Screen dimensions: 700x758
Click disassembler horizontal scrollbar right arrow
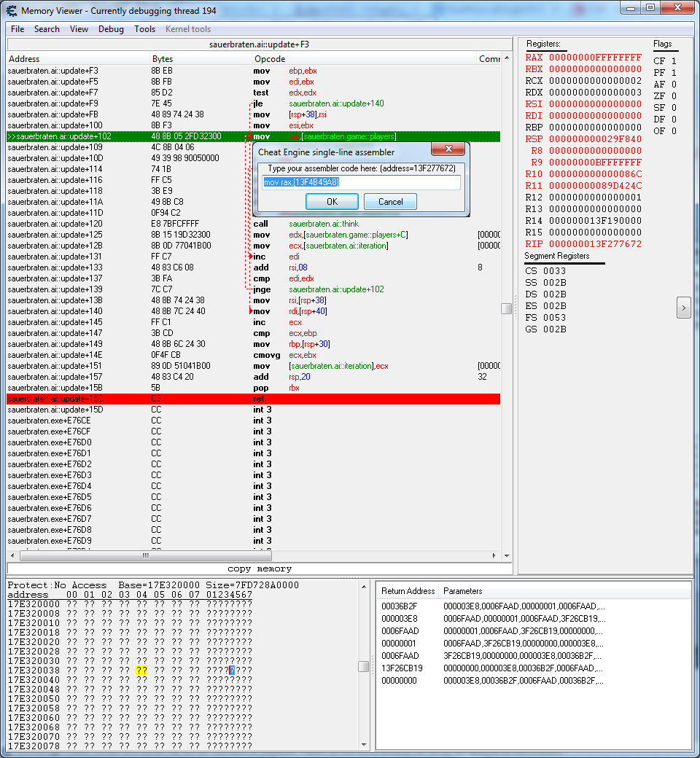click(496, 555)
